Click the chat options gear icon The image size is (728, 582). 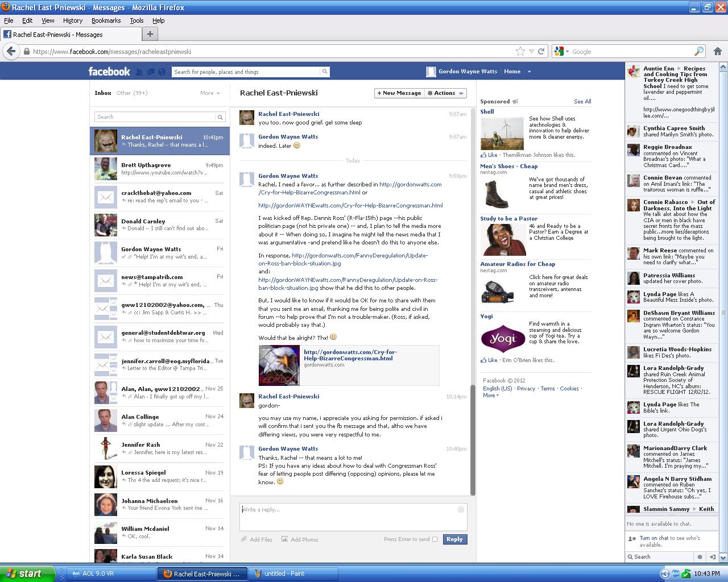point(700,557)
